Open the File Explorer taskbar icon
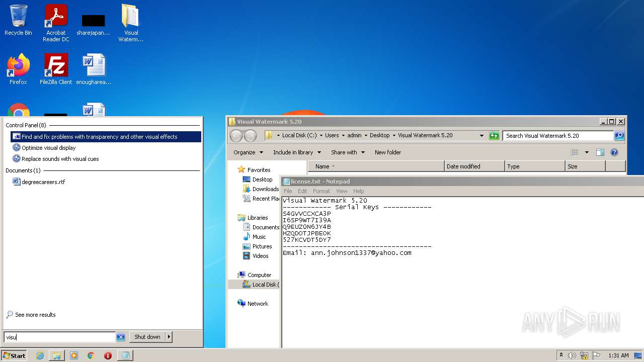This screenshot has height=362, width=644. 57,355
